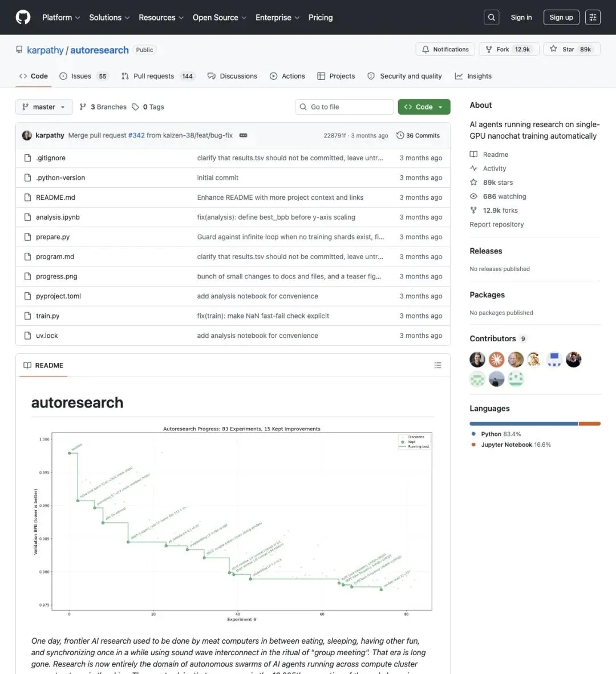Expand the Resources menu

(x=161, y=18)
